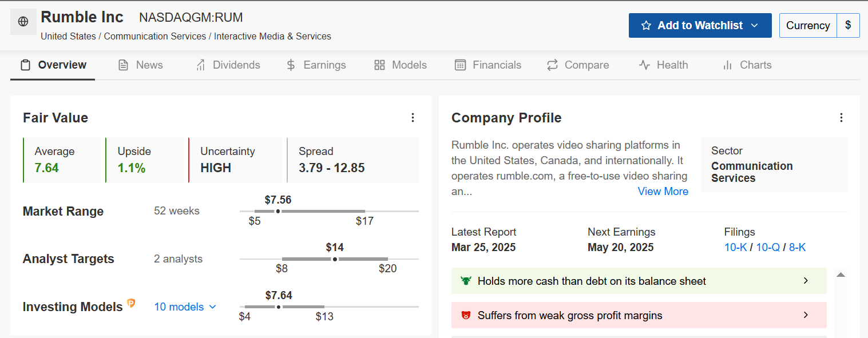
Task: Click the $14 Analyst Targets marker
Action: (x=335, y=259)
